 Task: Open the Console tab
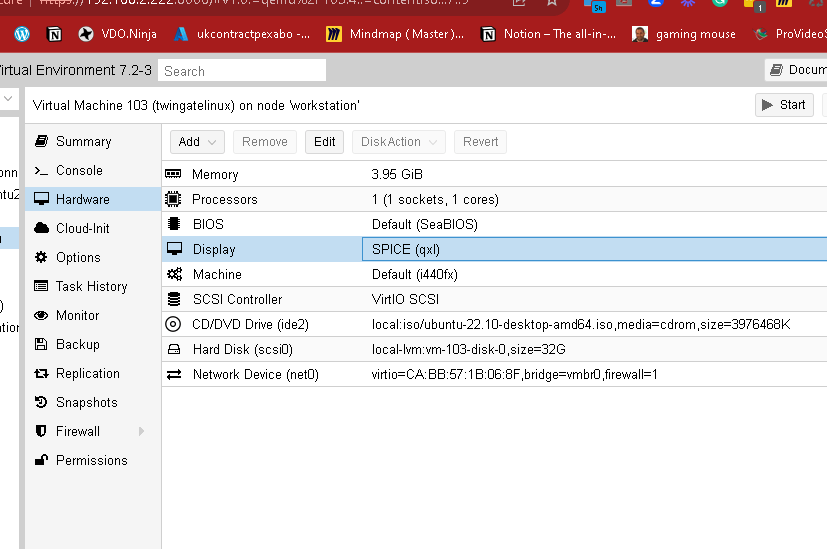93,170
